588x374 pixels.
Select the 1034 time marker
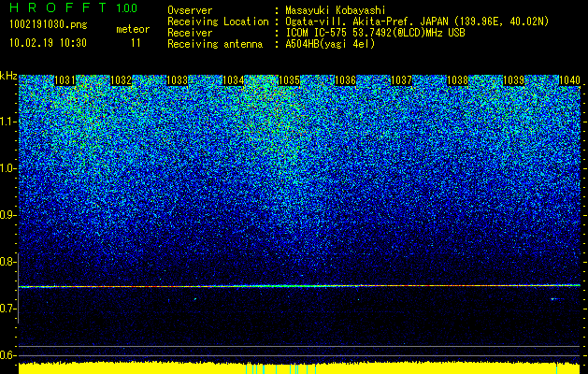pyautogui.click(x=234, y=80)
